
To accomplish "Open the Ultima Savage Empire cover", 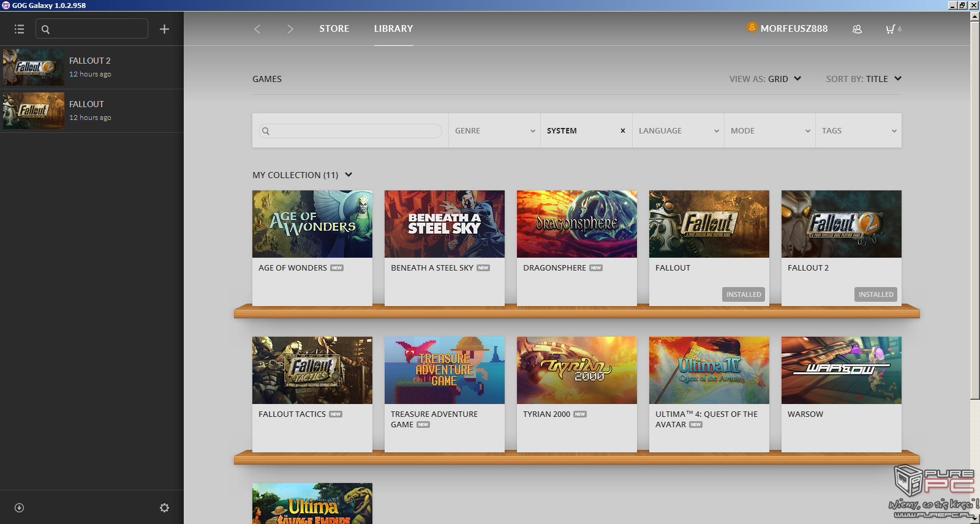I will pos(312,503).
